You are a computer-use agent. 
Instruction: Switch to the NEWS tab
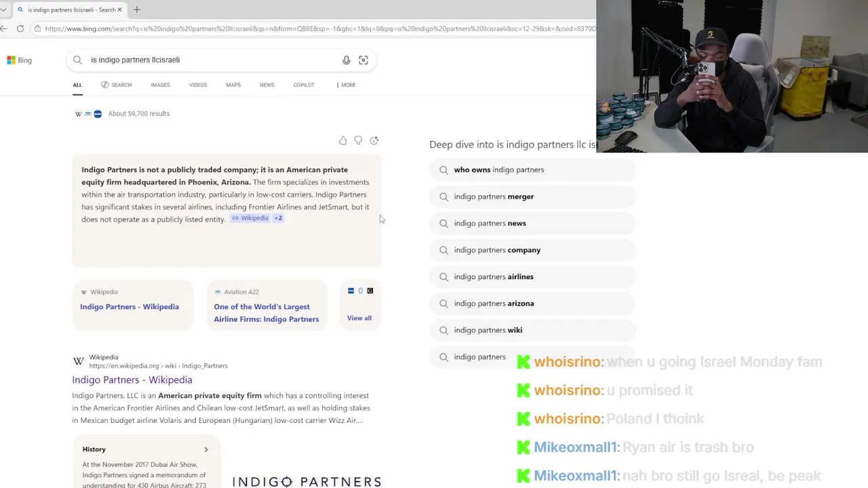[267, 85]
